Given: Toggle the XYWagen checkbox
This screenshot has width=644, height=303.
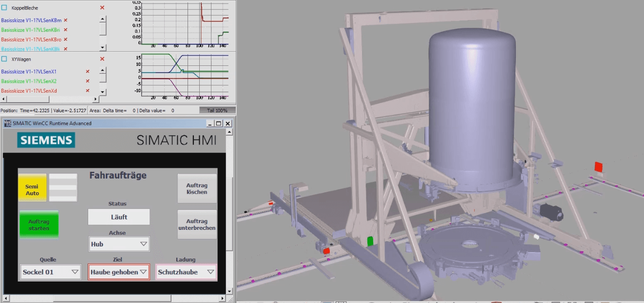Looking at the screenshot, I should pos(4,59).
